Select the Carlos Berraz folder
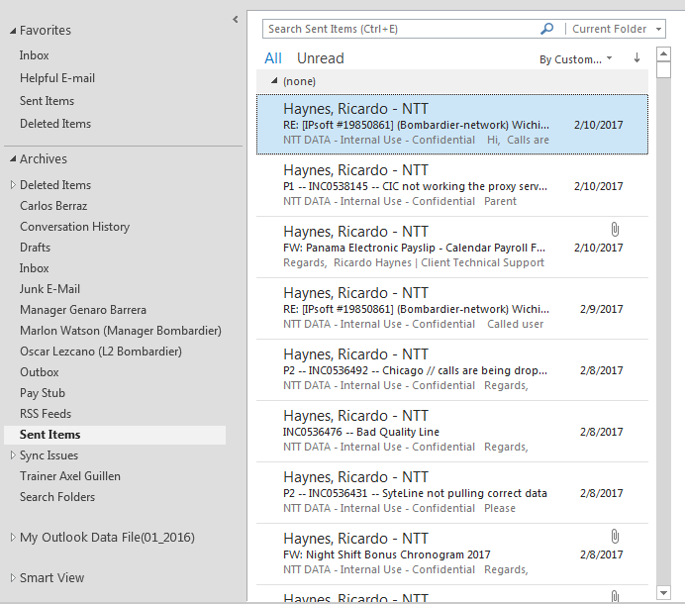685x604 pixels. tap(53, 206)
